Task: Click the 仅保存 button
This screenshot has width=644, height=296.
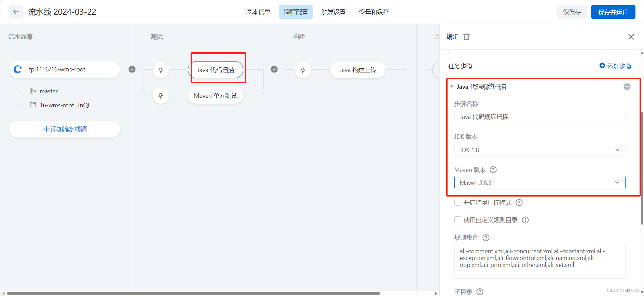Action: [572, 12]
